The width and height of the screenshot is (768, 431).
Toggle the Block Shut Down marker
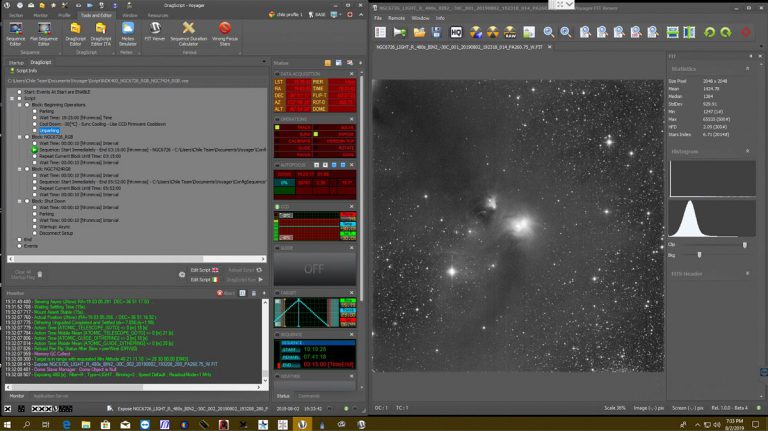pos(27,201)
